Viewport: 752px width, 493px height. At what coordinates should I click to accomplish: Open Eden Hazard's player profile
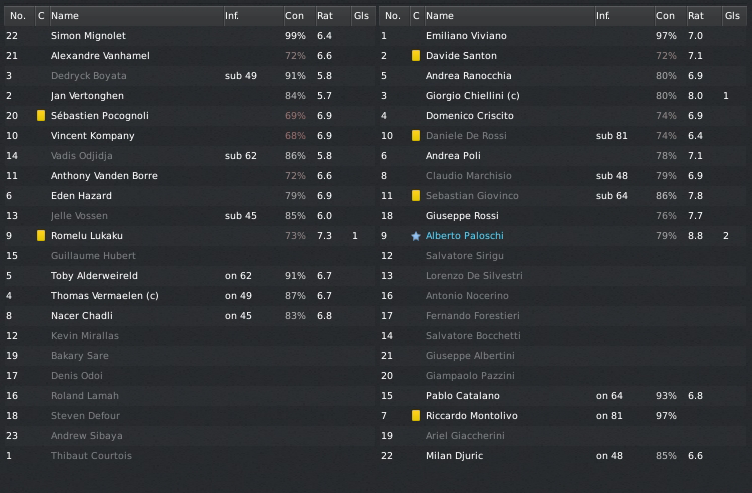(x=81, y=196)
